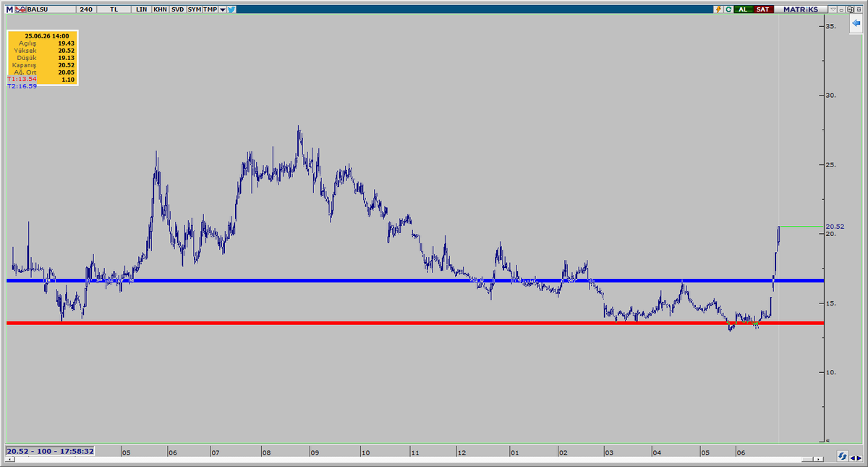Click the T2:16.59 label
This screenshot has height=467, width=868.
click(x=22, y=86)
